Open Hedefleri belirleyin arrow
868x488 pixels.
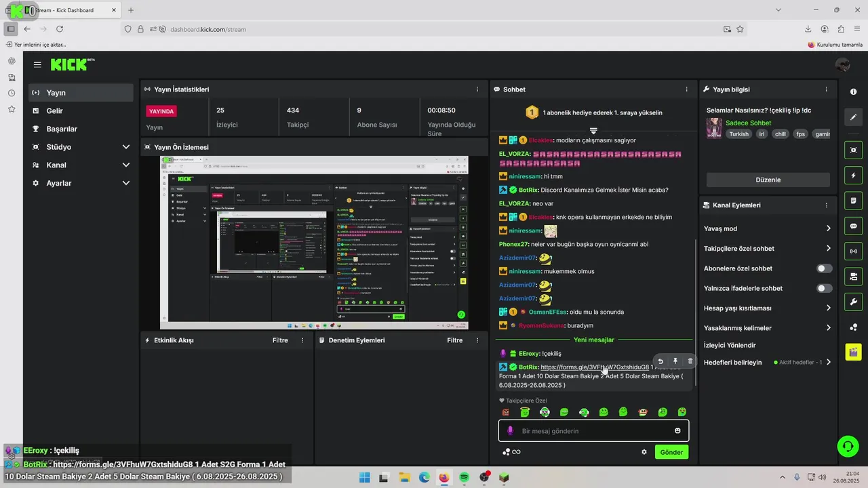click(828, 363)
